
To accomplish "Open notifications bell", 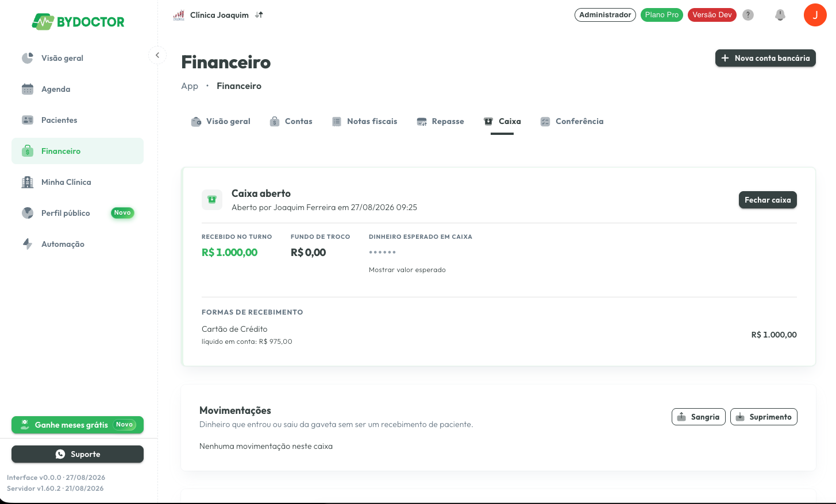I will [x=780, y=15].
